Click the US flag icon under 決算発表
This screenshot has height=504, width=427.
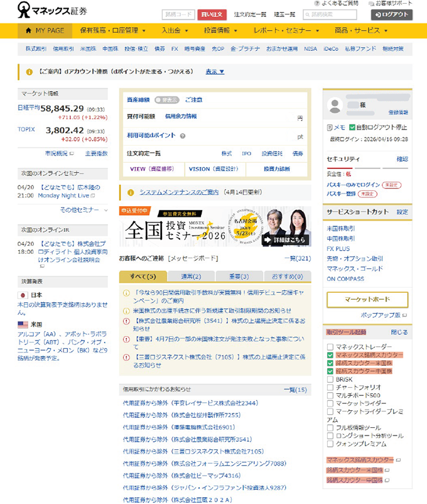(23, 325)
